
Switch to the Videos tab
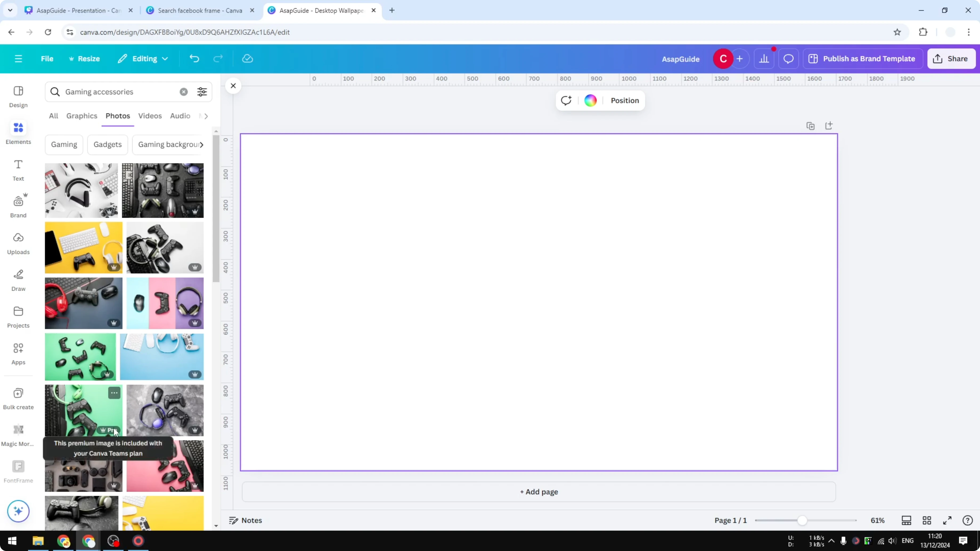tap(150, 116)
